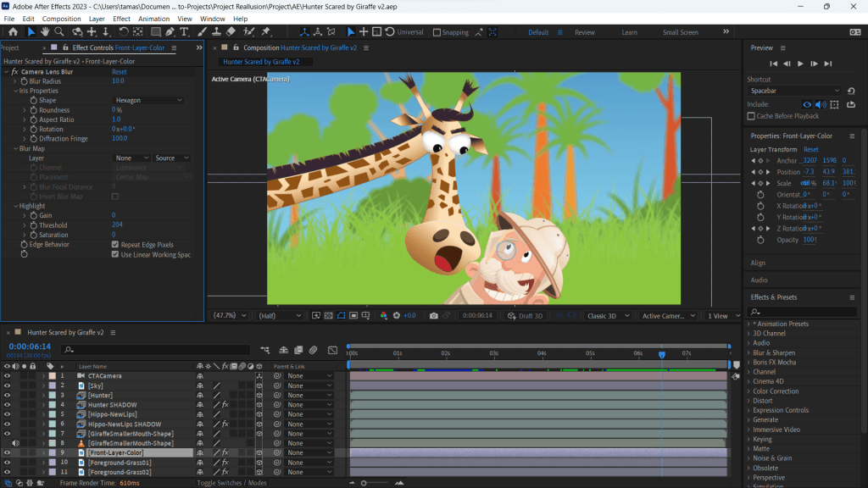
Task: Open the timeline Graph Editor icon
Action: coord(332,350)
